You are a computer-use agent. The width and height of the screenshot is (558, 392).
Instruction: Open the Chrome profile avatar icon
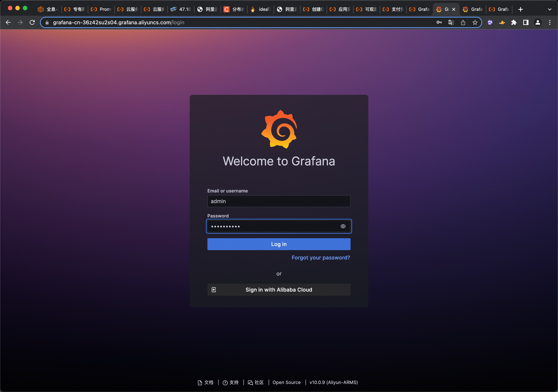tap(538, 23)
